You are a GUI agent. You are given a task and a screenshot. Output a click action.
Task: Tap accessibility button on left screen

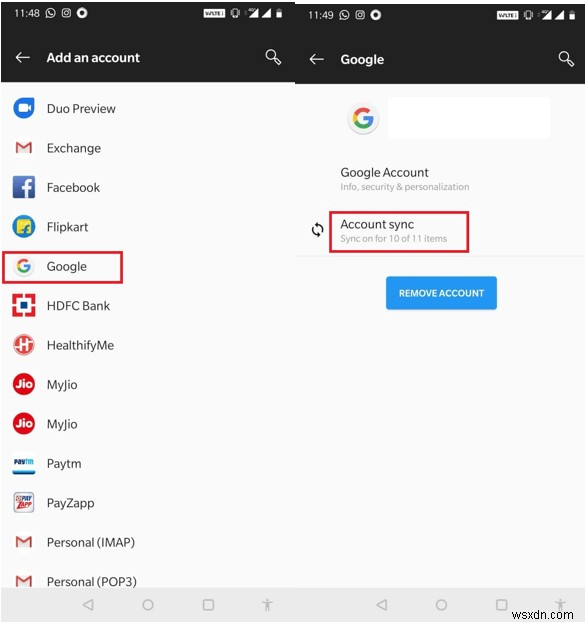[x=267, y=605]
